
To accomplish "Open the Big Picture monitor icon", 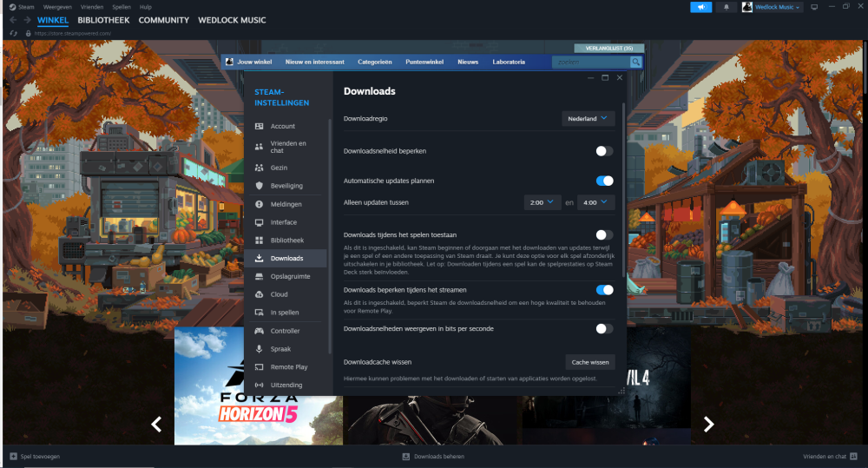I will point(814,7).
